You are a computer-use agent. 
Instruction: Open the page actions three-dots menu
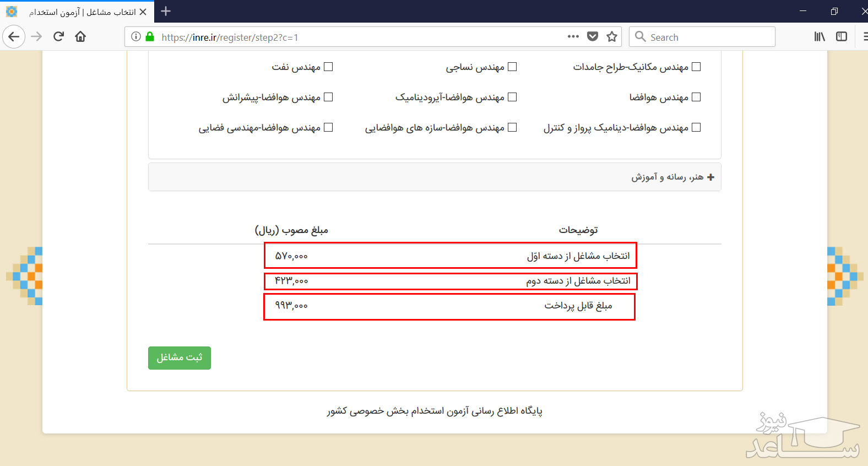573,37
